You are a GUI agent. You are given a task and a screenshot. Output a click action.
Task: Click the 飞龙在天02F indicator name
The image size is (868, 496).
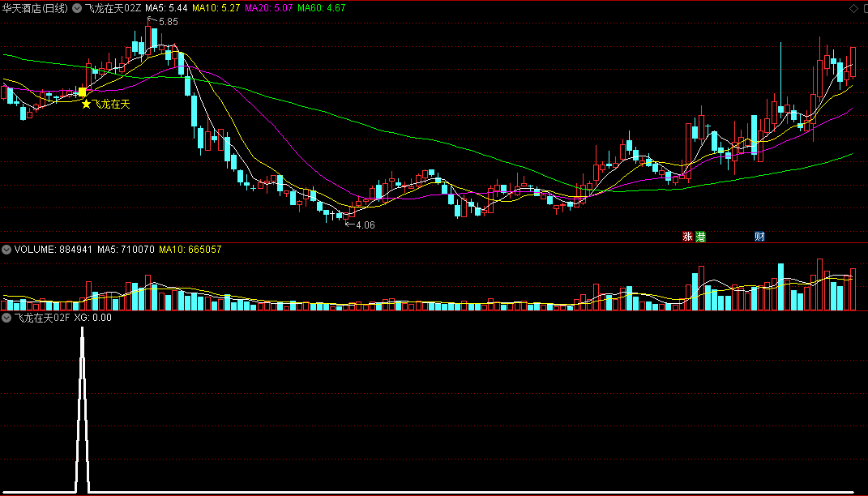42,318
